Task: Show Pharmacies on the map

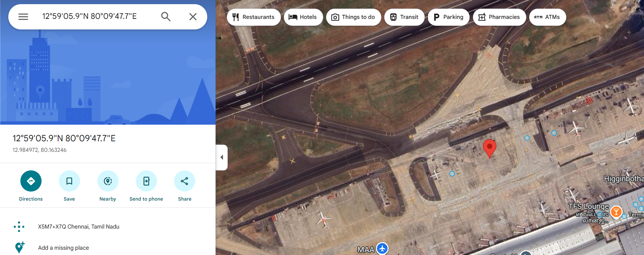Action: click(x=499, y=17)
